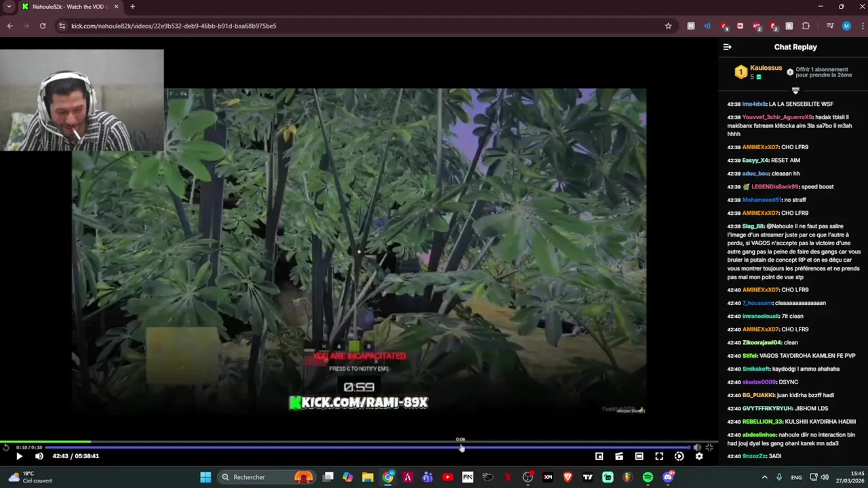Open Microsoft Teams from the taskbar

427,477
